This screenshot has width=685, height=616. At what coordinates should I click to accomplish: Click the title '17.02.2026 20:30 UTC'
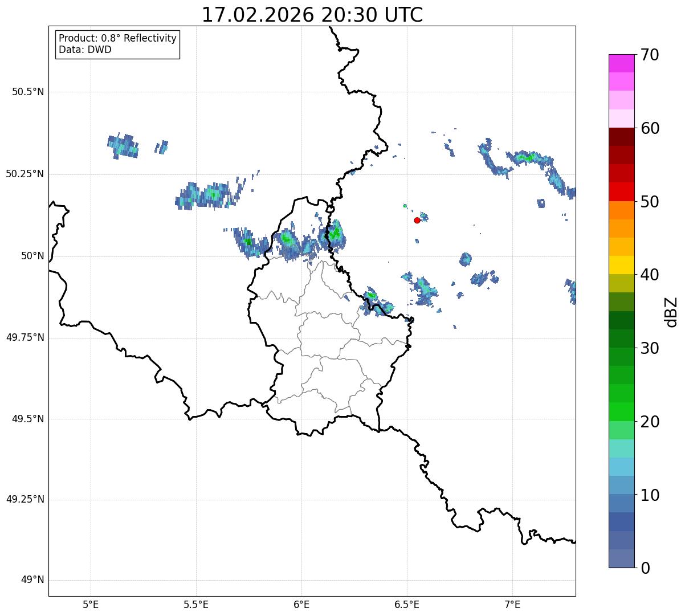[x=312, y=15]
